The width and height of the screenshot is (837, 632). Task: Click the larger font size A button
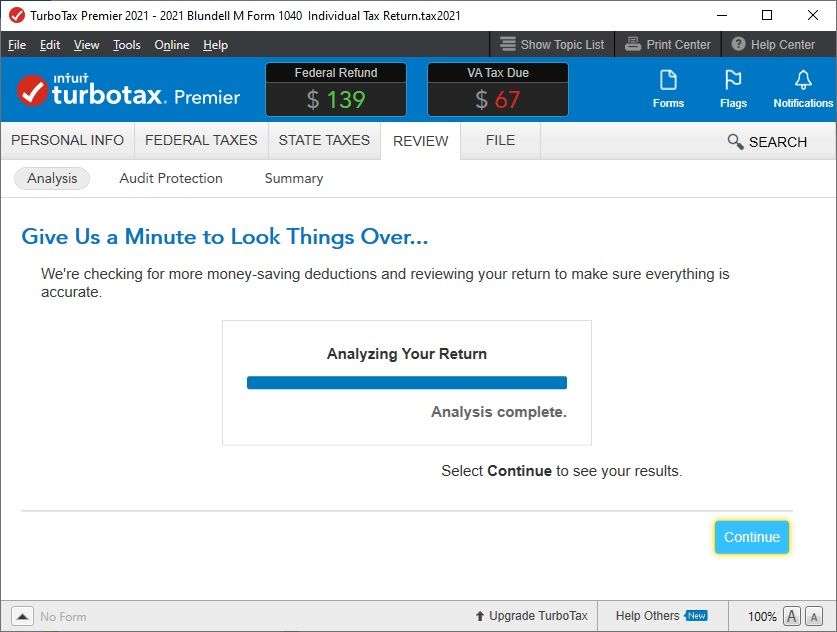click(x=792, y=617)
